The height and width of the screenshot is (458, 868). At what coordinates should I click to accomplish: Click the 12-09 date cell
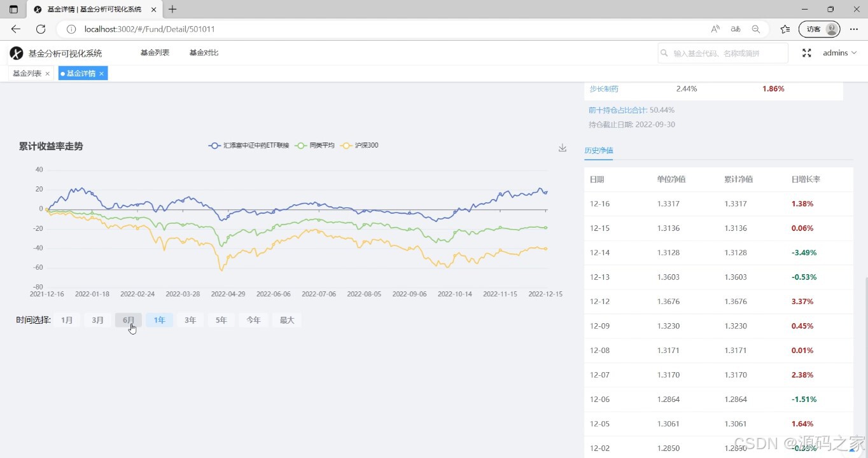click(x=599, y=326)
